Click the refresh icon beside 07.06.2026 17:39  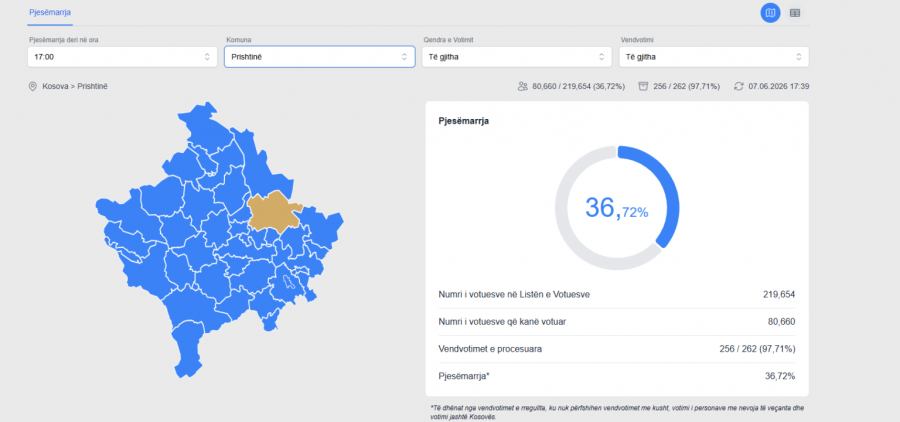(739, 87)
